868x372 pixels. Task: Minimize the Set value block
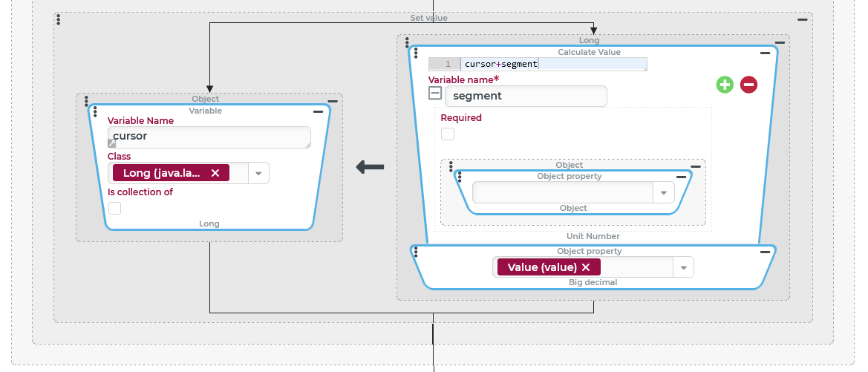(802, 20)
